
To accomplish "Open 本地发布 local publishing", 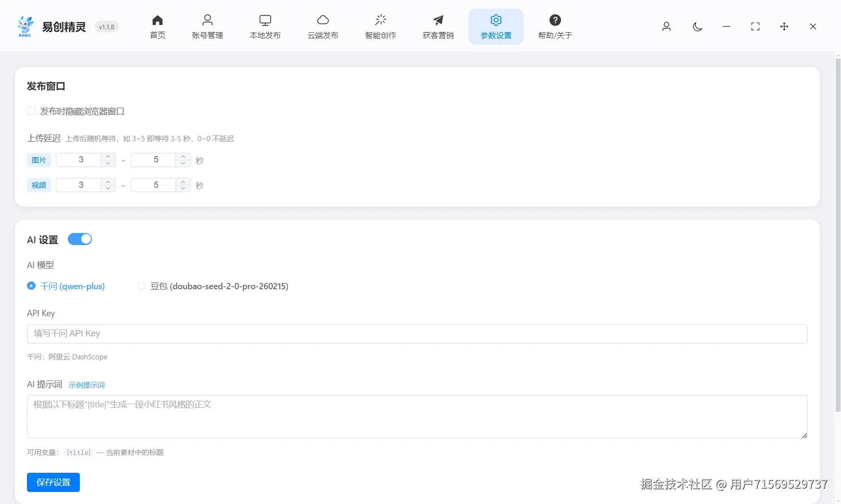I will (265, 26).
